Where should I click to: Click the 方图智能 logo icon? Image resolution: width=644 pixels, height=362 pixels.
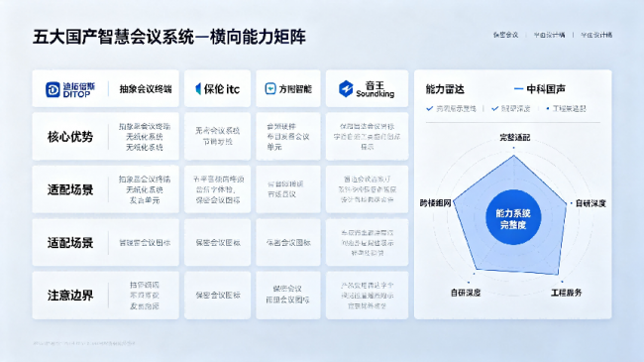(x=270, y=88)
